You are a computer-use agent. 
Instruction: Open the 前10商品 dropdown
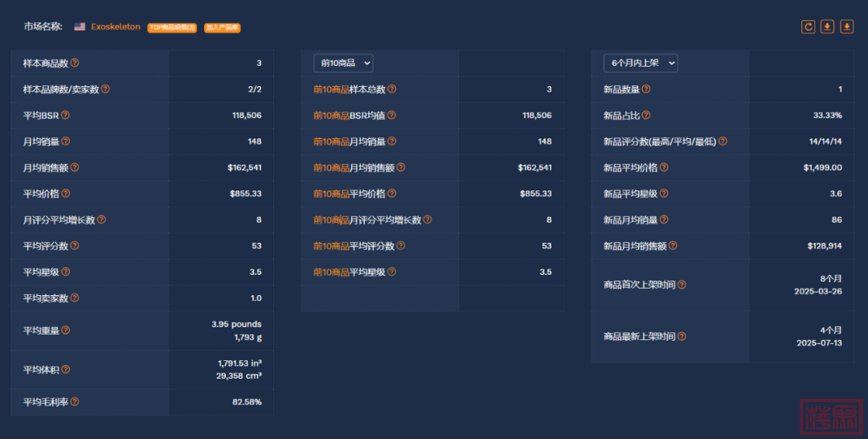(x=343, y=63)
